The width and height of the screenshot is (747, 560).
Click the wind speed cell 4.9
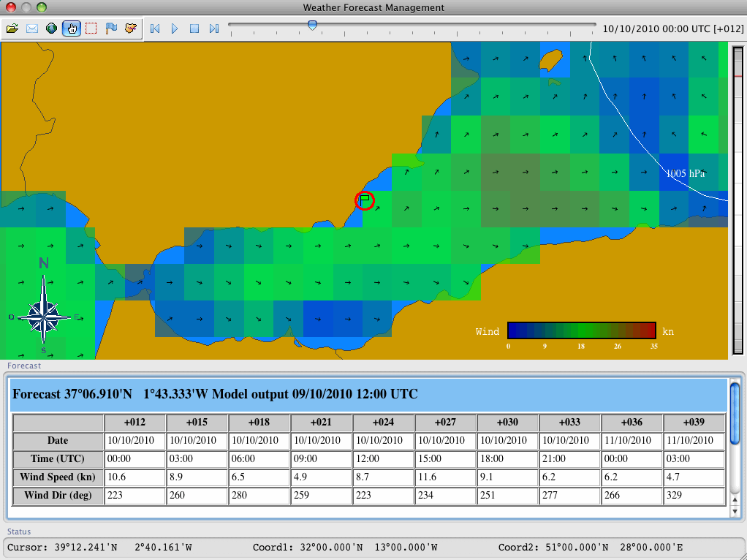pyautogui.click(x=321, y=477)
